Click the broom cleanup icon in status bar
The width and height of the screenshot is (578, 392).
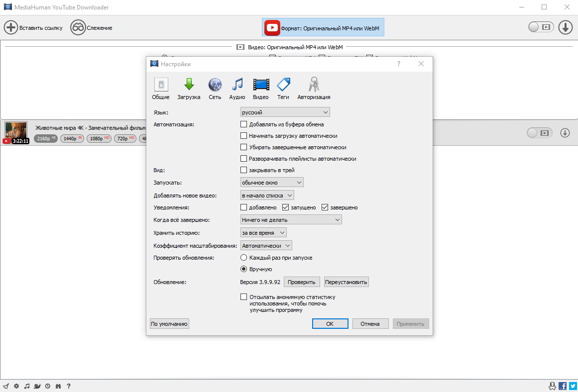6,386
